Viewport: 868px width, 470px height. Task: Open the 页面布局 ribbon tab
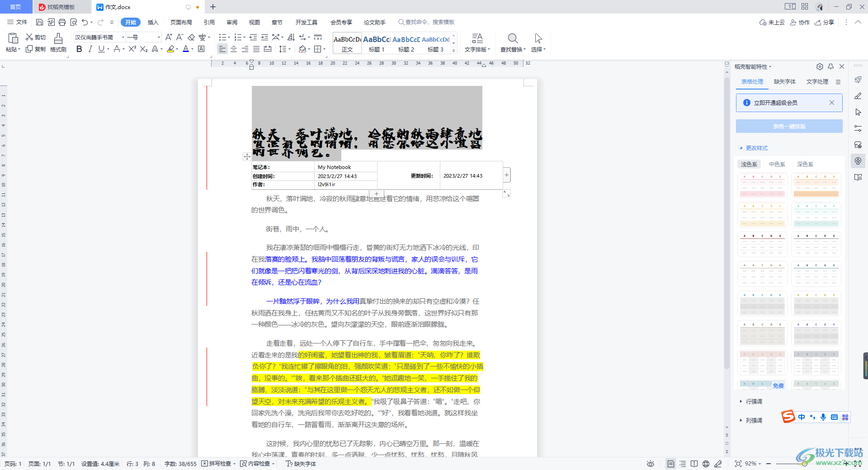click(x=181, y=22)
